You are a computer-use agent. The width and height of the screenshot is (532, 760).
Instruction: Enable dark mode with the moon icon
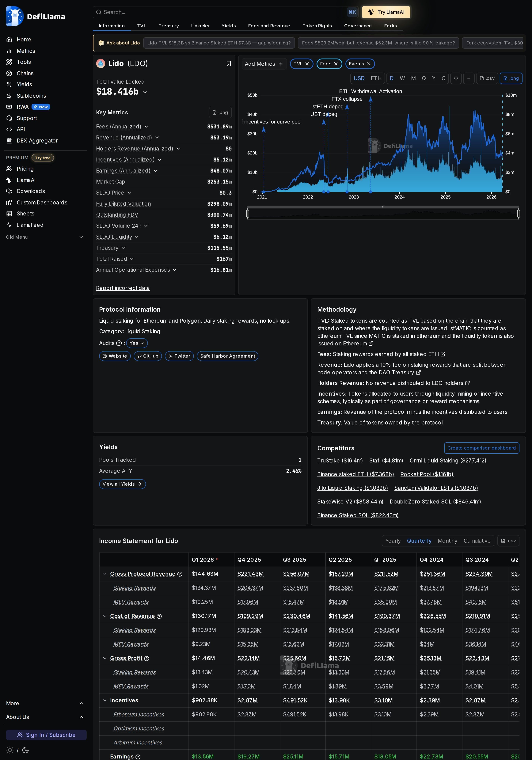click(25, 750)
